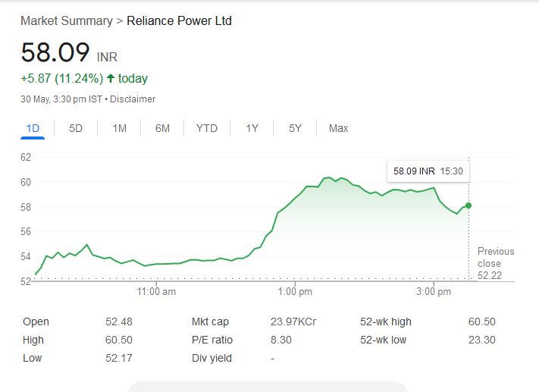Viewport: 539px width, 392px height.
Task: View the 5Y chart range
Action: coord(295,128)
